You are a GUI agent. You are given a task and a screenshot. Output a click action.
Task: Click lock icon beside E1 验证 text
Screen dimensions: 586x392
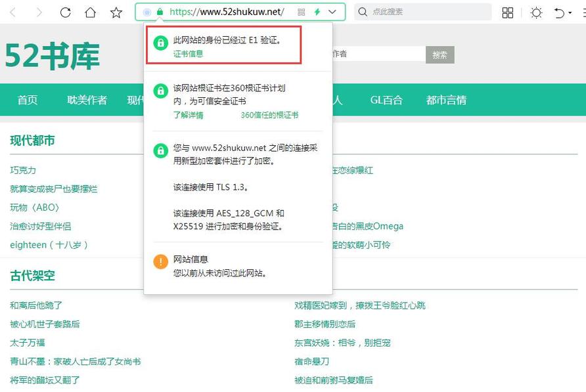pos(161,43)
